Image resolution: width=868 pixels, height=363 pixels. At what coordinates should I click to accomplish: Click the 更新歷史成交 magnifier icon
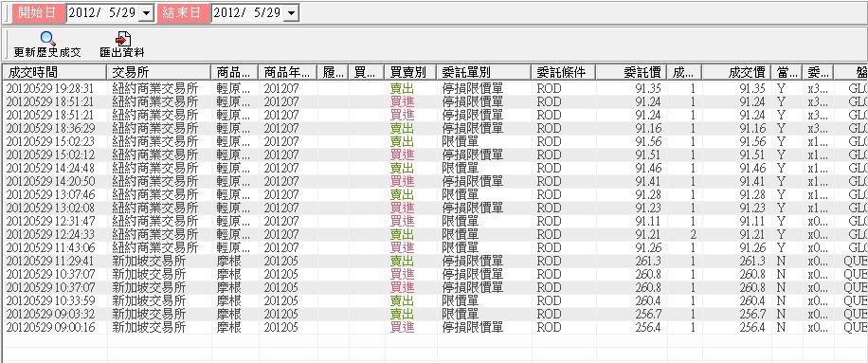pyautogui.click(x=48, y=39)
